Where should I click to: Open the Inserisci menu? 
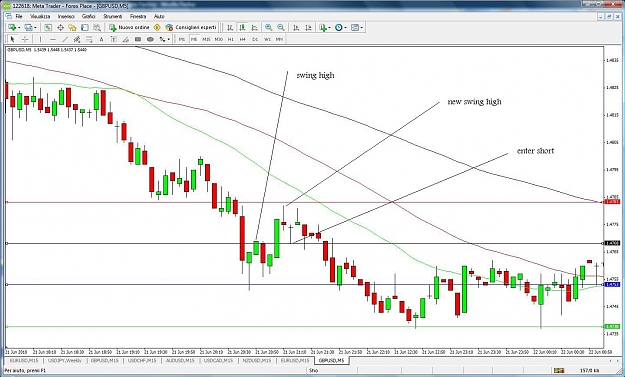click(66, 16)
